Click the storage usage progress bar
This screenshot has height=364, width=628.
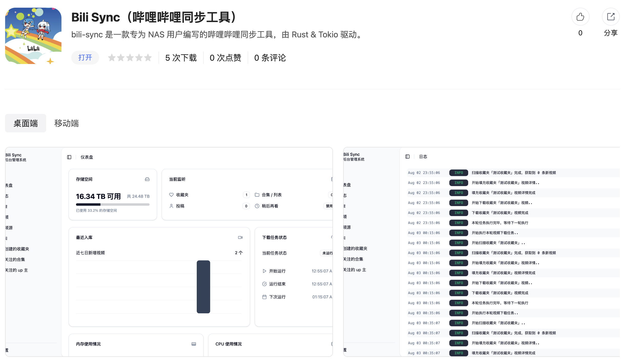click(113, 205)
